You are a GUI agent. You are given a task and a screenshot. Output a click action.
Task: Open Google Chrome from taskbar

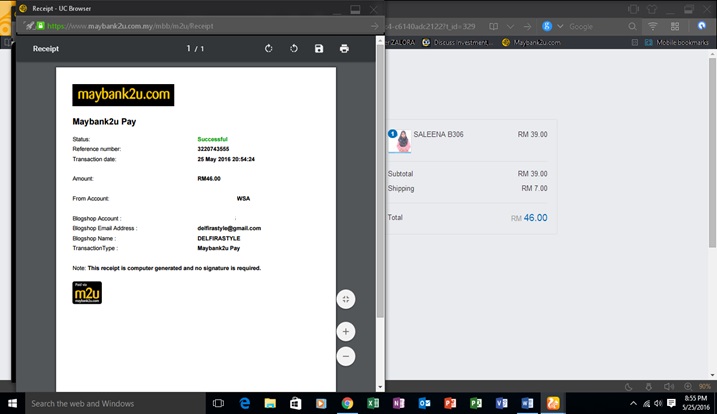coord(348,403)
